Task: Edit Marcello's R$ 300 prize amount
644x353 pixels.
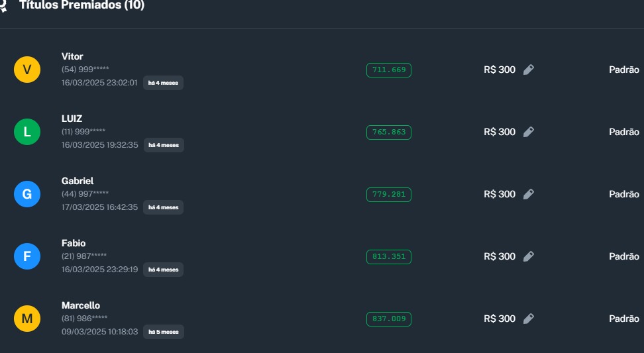Action: (x=528, y=319)
